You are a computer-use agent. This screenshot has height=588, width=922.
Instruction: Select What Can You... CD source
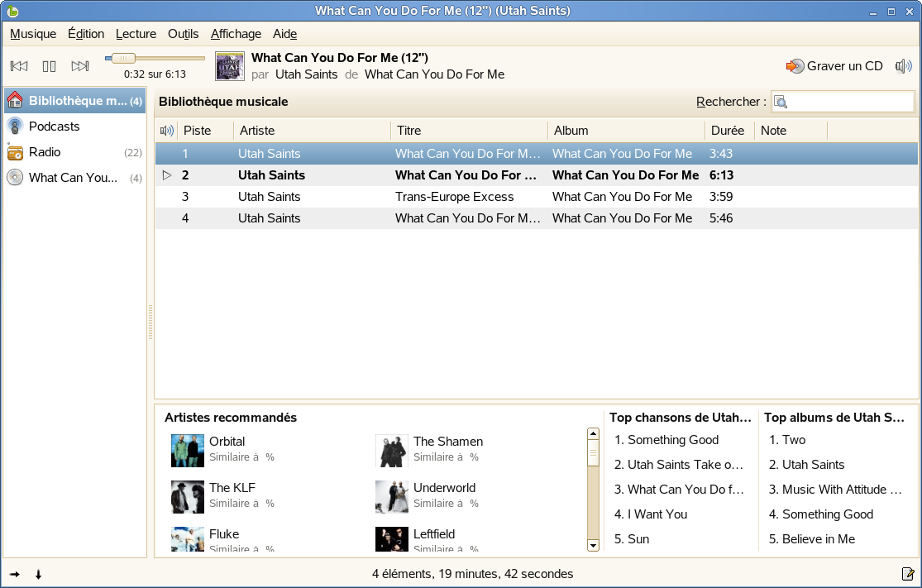click(74, 178)
